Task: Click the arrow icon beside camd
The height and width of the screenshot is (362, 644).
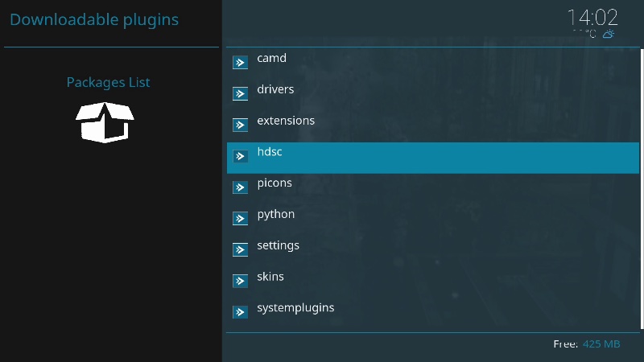Action: pos(240,63)
